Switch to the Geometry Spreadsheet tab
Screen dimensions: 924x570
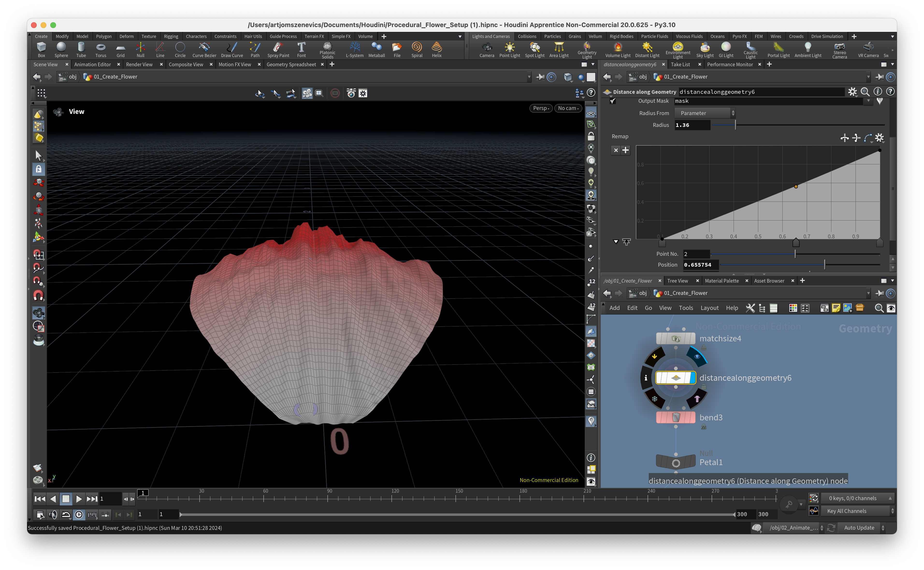click(x=291, y=65)
